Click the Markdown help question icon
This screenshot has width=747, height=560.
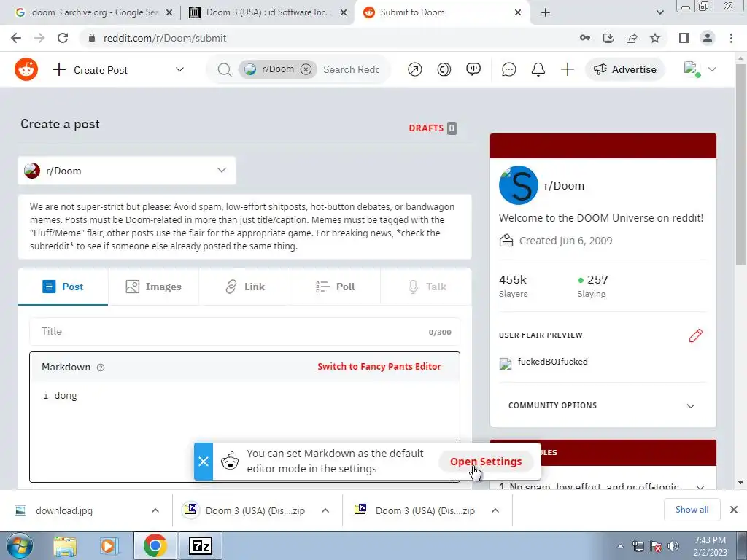[x=101, y=367]
